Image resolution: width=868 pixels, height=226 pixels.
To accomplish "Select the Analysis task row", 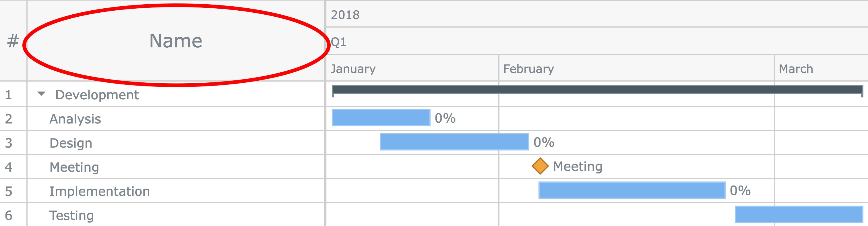I will (x=75, y=119).
